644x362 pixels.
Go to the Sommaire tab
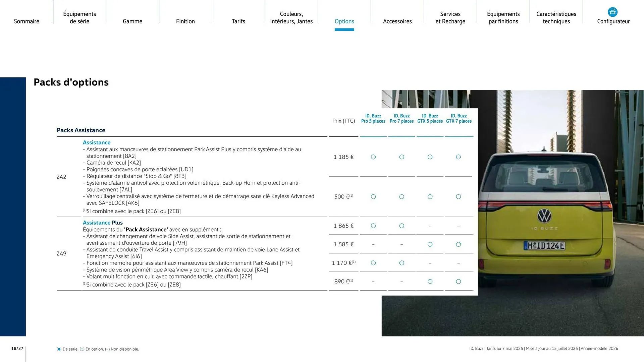26,21
